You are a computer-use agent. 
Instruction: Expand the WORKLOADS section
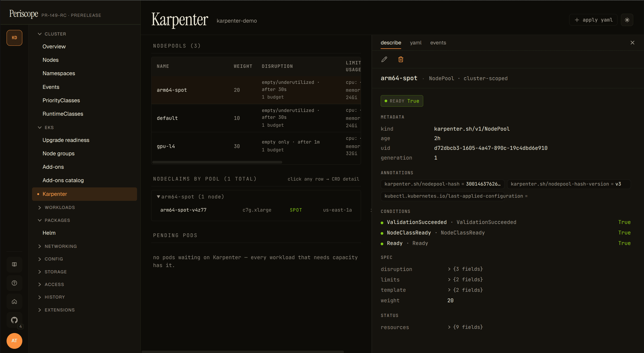(x=56, y=207)
